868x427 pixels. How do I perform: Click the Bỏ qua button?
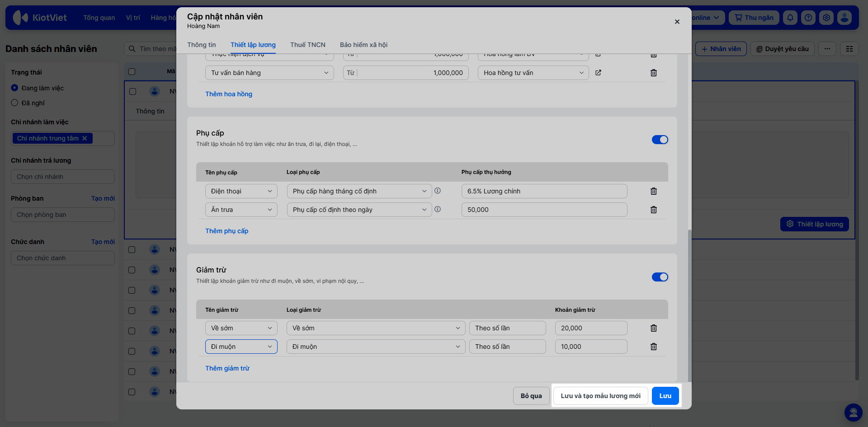pyautogui.click(x=531, y=396)
